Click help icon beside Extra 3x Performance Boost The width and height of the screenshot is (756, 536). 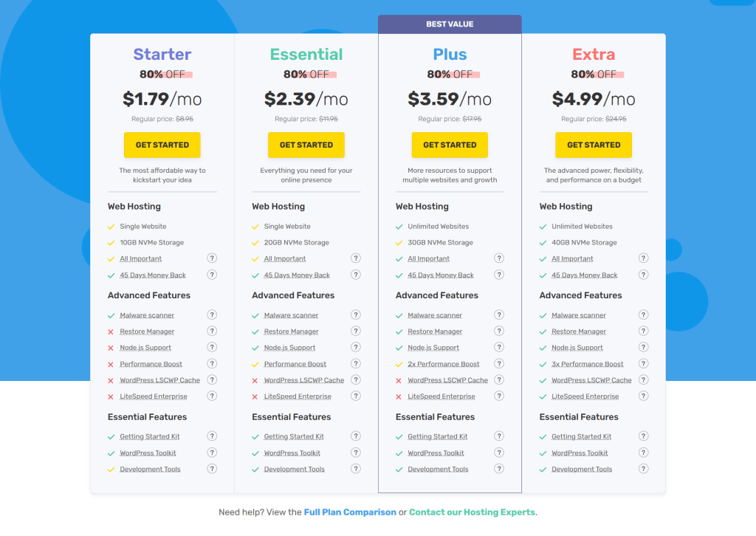point(643,364)
